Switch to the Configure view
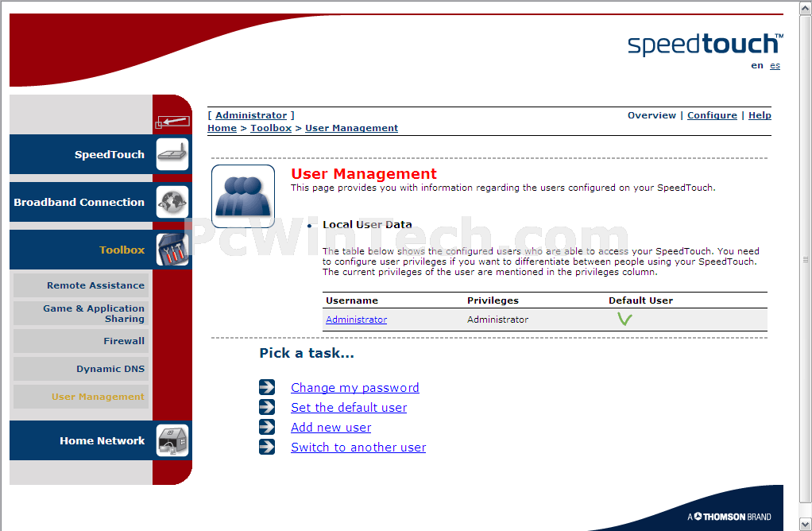 [x=712, y=115]
